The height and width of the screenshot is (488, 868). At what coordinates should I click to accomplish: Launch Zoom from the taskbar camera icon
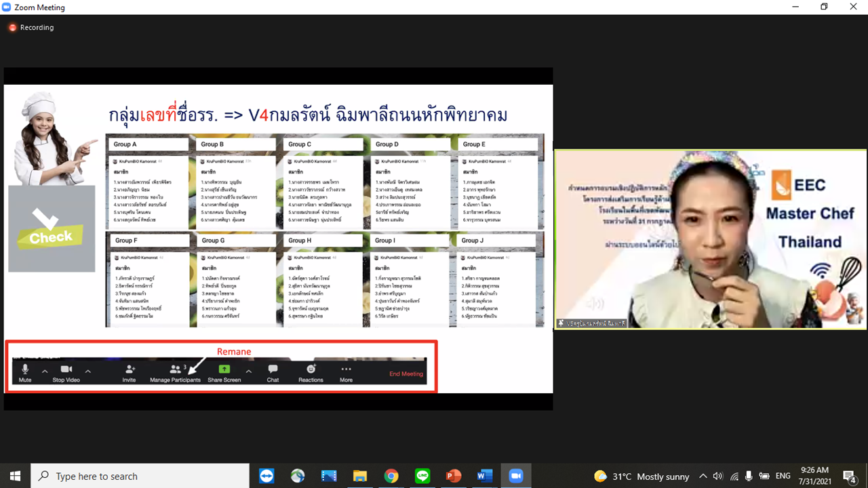click(516, 475)
